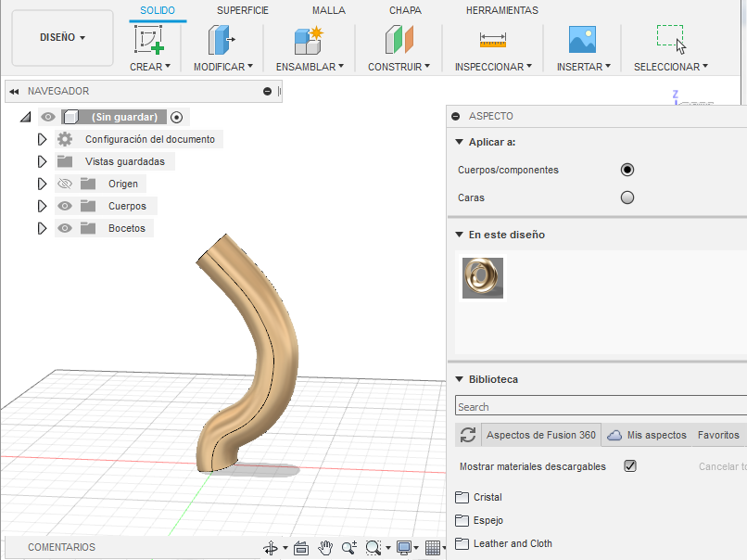This screenshot has width=747, height=560.
Task: Expand the Origen tree node arrow
Action: tap(42, 184)
